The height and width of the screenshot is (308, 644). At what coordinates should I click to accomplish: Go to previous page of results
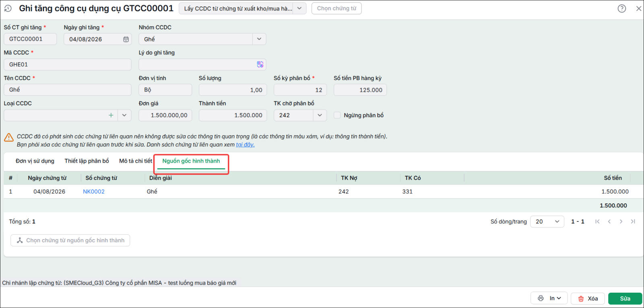point(609,221)
